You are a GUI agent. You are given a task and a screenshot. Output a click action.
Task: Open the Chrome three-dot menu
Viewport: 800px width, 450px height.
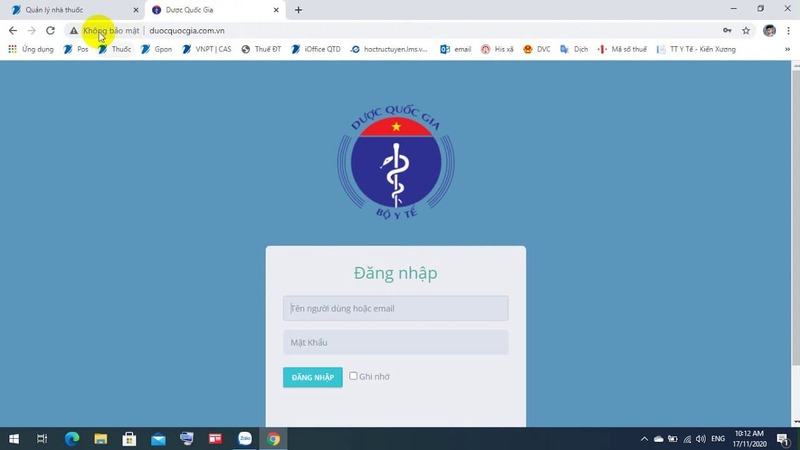[788, 31]
